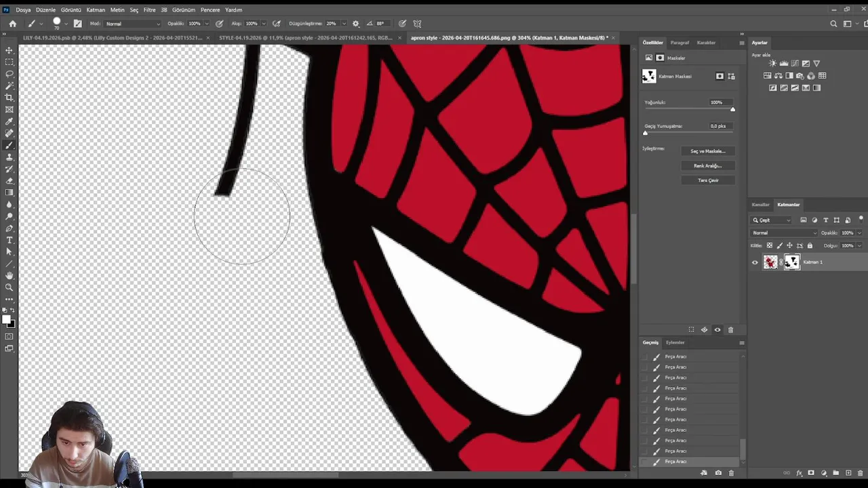868x488 pixels.
Task: Expand the Opaklık dropdown in options bar
Action: coord(206,24)
